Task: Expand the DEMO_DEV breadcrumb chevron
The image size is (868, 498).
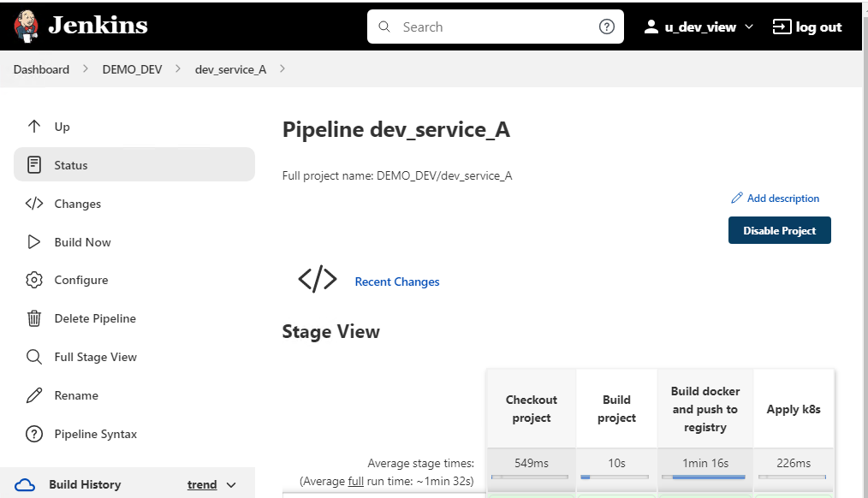Action: tap(178, 69)
